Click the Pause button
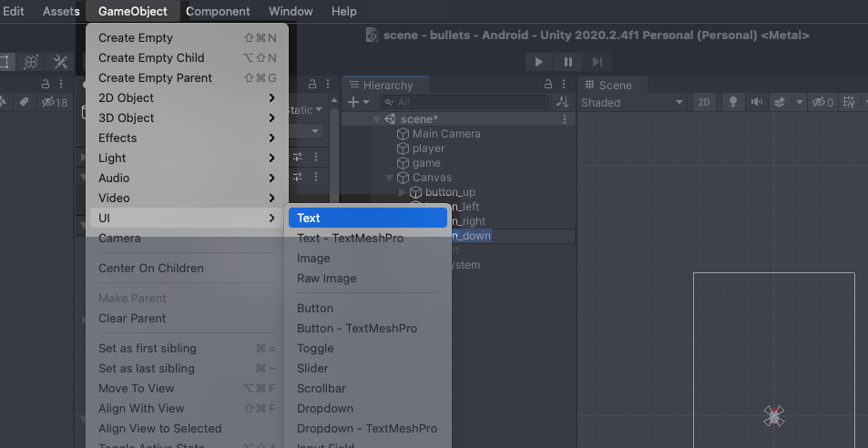The width and height of the screenshot is (868, 448). (568, 62)
